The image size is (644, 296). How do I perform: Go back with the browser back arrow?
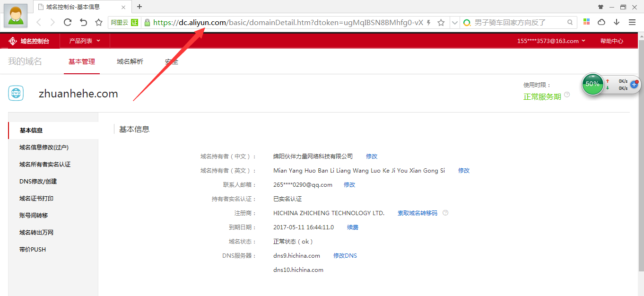[x=39, y=22]
